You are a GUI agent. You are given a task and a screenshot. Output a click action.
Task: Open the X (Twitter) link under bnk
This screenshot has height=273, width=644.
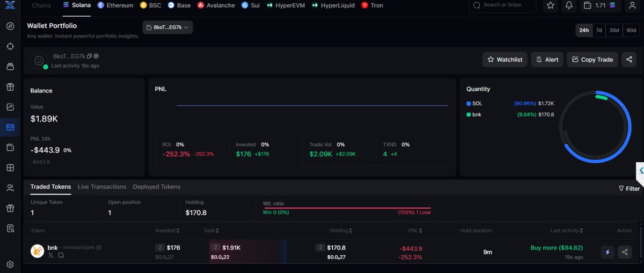pyautogui.click(x=51, y=255)
